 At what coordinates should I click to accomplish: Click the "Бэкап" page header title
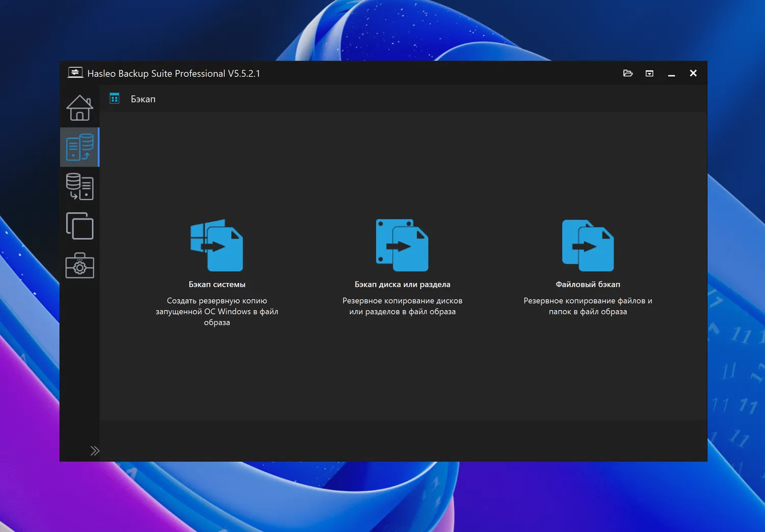pos(143,99)
